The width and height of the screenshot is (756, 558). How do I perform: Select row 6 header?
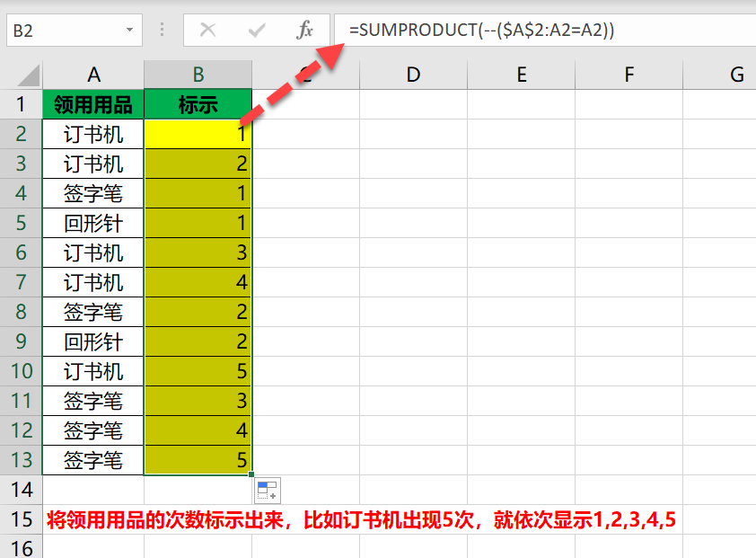coord(22,252)
